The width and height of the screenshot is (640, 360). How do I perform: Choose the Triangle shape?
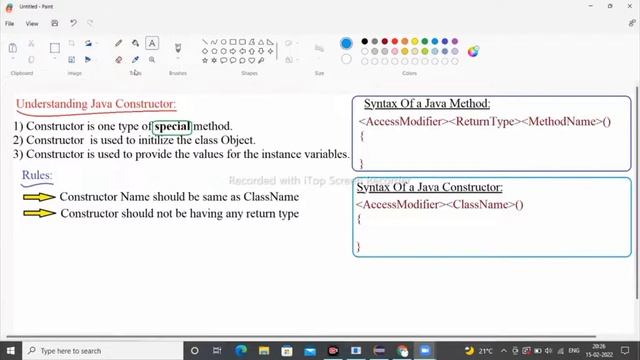point(261,42)
